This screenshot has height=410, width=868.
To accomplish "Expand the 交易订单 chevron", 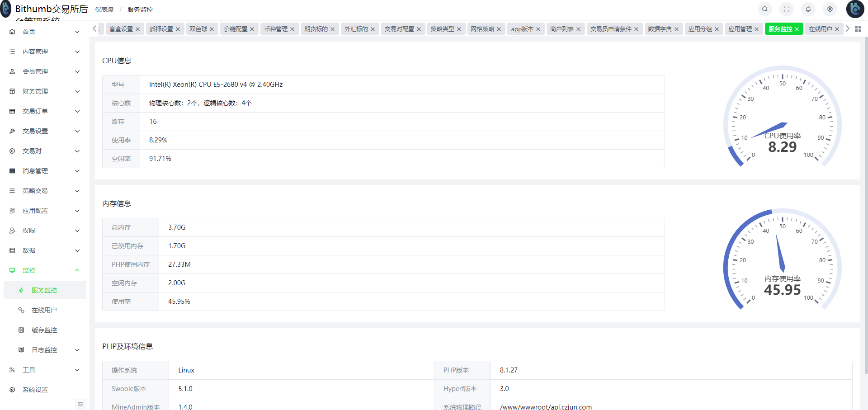I will click(77, 111).
